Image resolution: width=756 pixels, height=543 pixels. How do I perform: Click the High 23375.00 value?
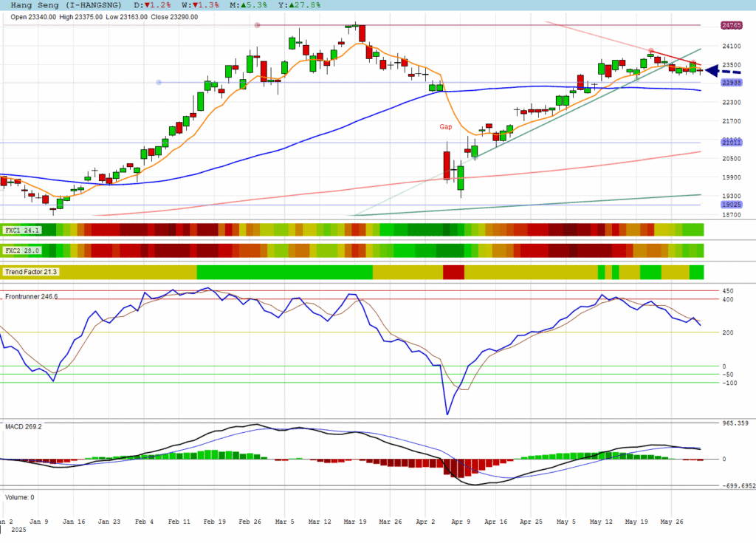[x=81, y=17]
